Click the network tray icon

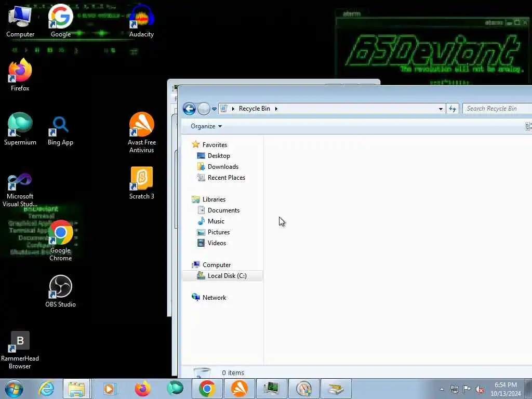[454, 389]
